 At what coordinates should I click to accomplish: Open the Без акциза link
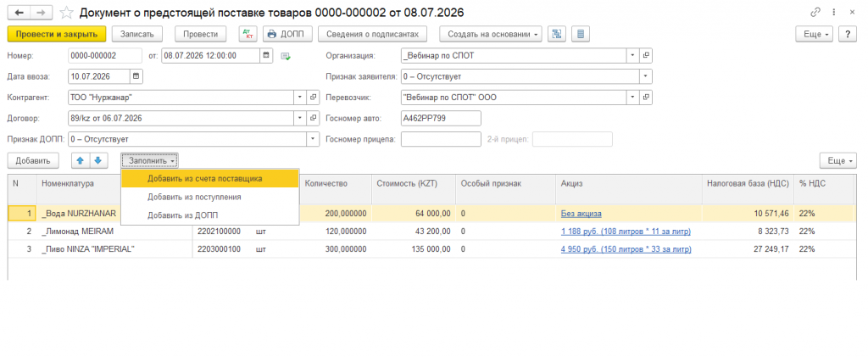tap(581, 214)
